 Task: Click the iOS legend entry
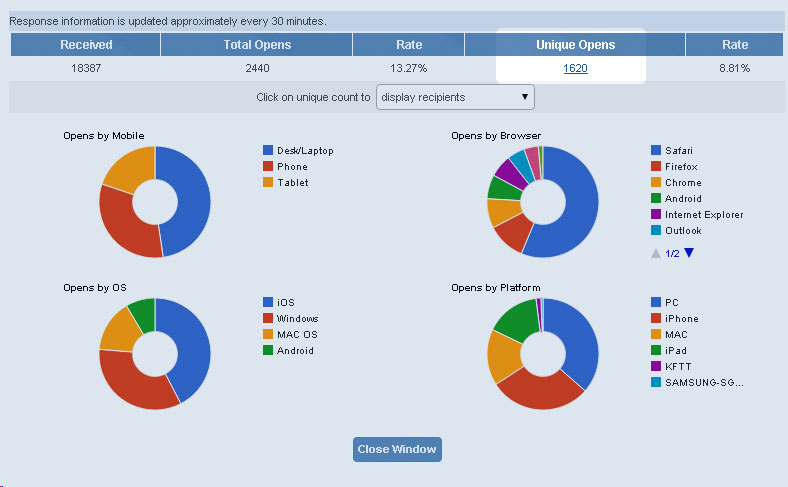279,303
